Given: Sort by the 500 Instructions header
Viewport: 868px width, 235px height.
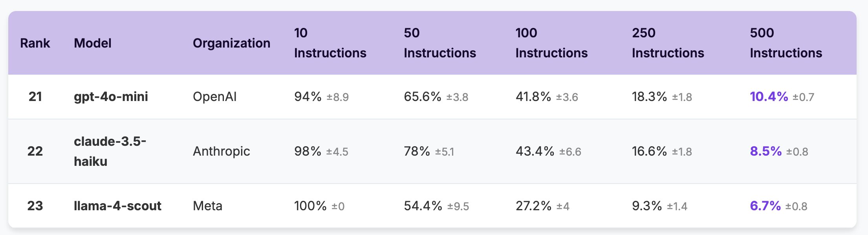Looking at the screenshot, I should click(x=786, y=43).
